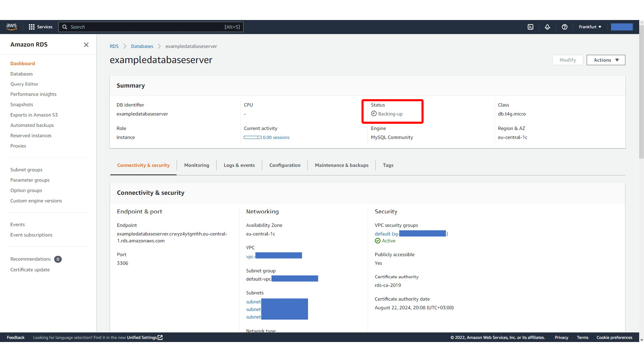Open Cookie preferences in footer
This screenshot has width=644, height=362.
click(x=614, y=338)
